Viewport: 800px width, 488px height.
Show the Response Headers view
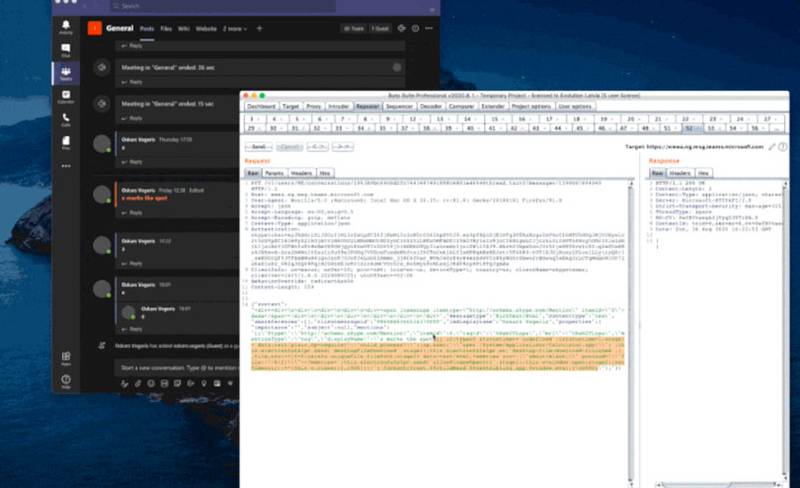point(680,173)
